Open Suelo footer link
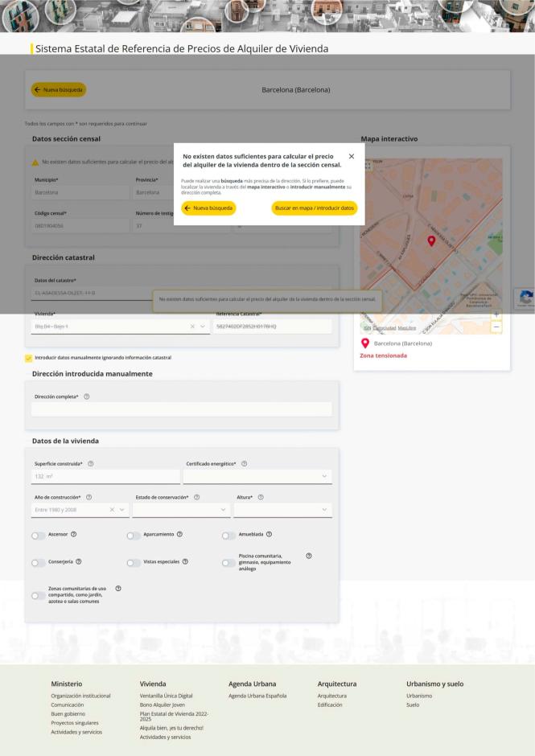The height and width of the screenshot is (756, 535). click(413, 705)
